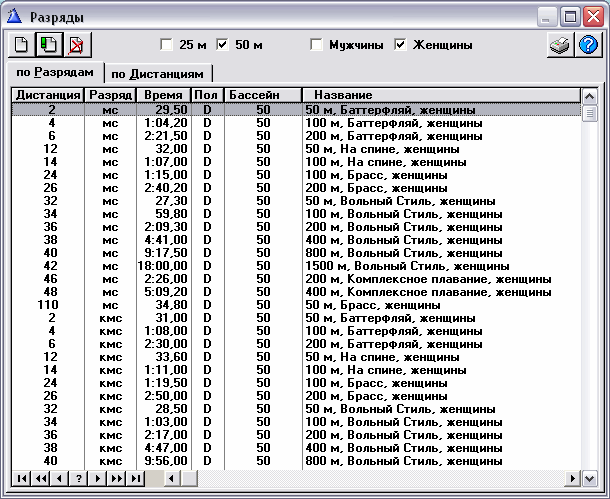Switch to the по Дистанциям tab
The height and width of the screenshot is (499, 610).
159,74
